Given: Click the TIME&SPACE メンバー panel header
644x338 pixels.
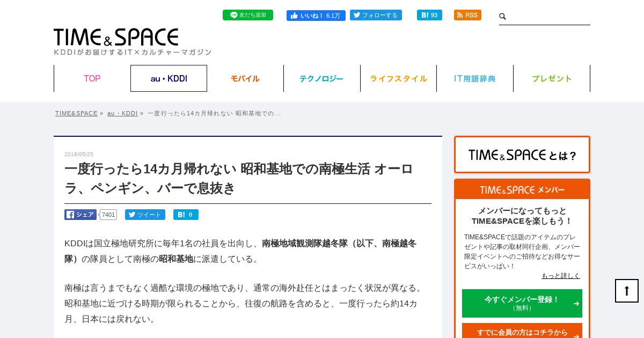Looking at the screenshot, I should pos(522,189).
